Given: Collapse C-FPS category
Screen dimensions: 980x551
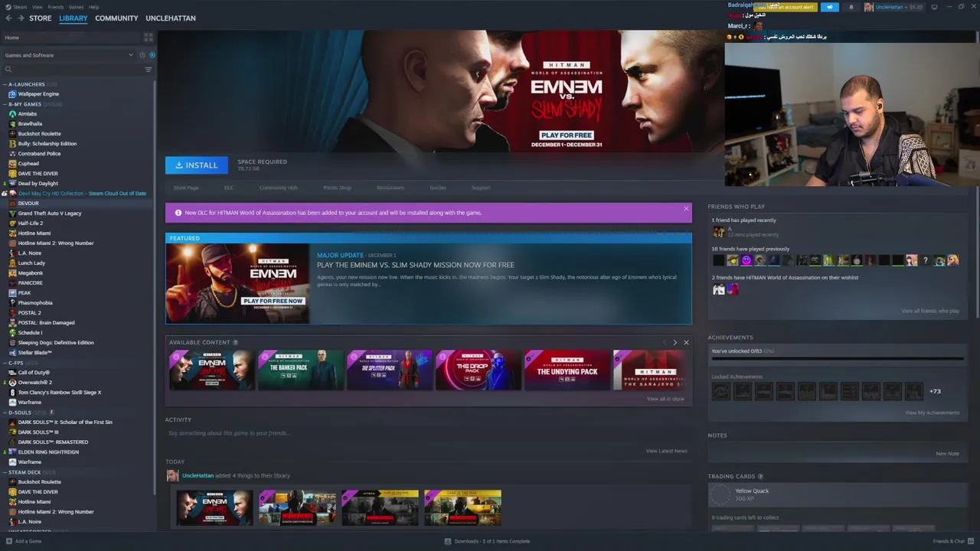Looking at the screenshot, I should click(x=5, y=363).
